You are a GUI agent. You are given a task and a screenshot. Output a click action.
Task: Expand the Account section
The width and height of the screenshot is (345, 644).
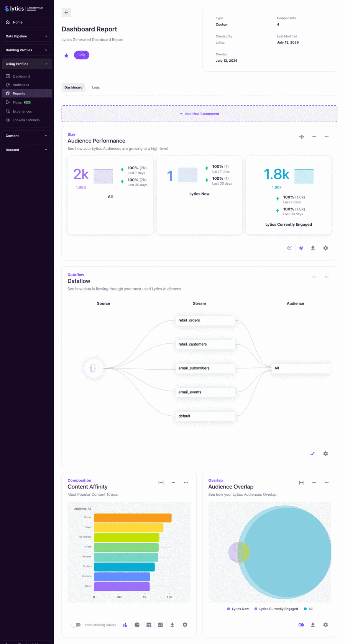coord(27,150)
